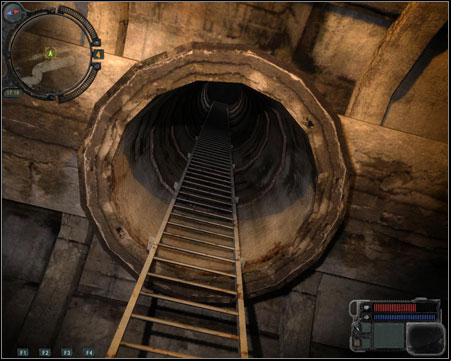Click the heart health icon

pyautogui.click(x=366, y=307)
